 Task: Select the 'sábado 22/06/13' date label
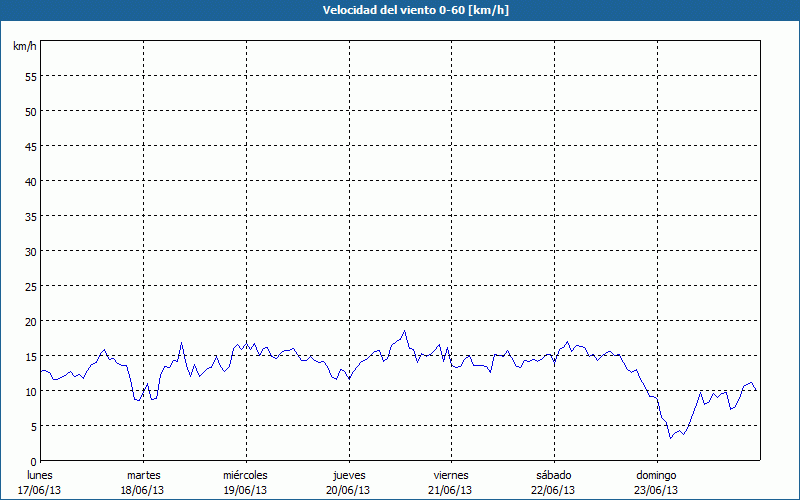click(553, 482)
